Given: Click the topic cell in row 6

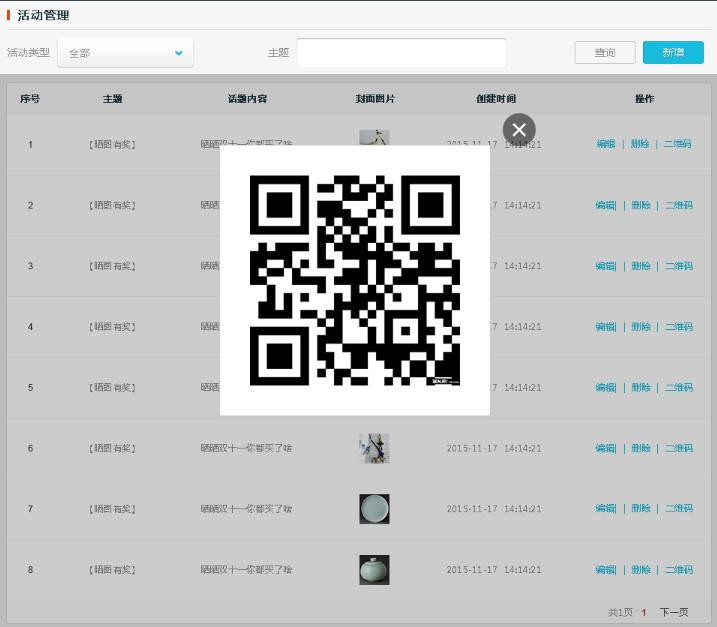Looking at the screenshot, I should (112, 448).
